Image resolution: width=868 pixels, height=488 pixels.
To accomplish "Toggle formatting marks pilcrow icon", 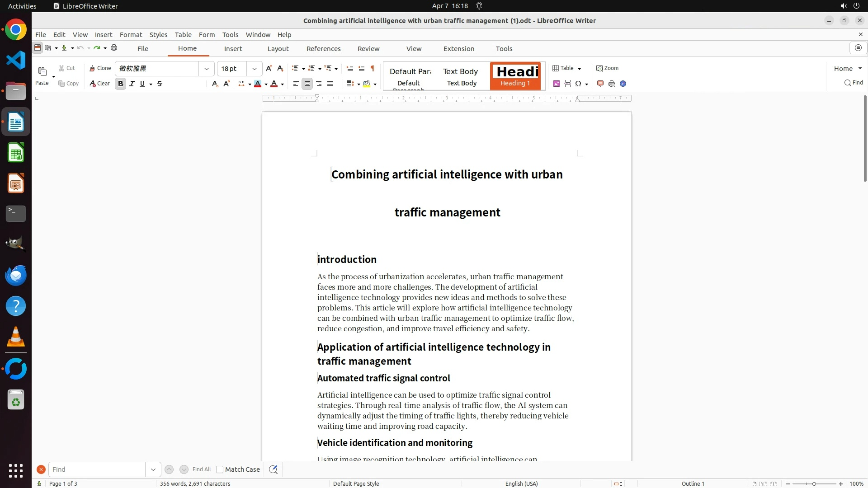I will 373,68.
